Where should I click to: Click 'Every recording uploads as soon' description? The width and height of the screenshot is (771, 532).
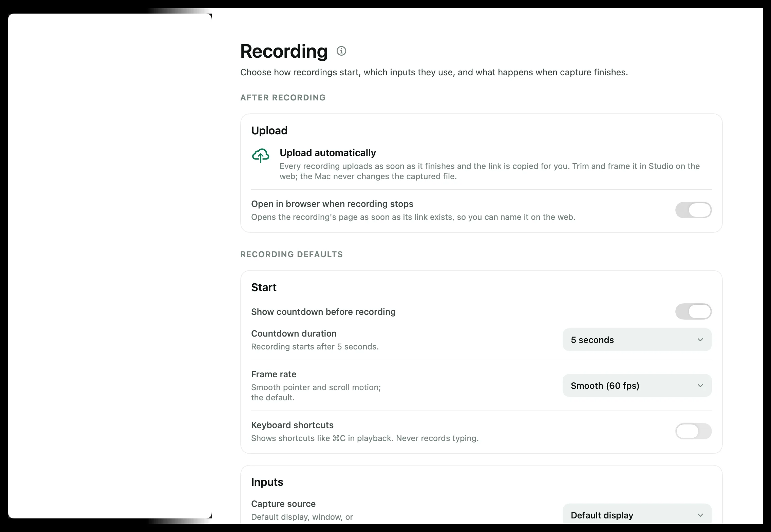489,171
